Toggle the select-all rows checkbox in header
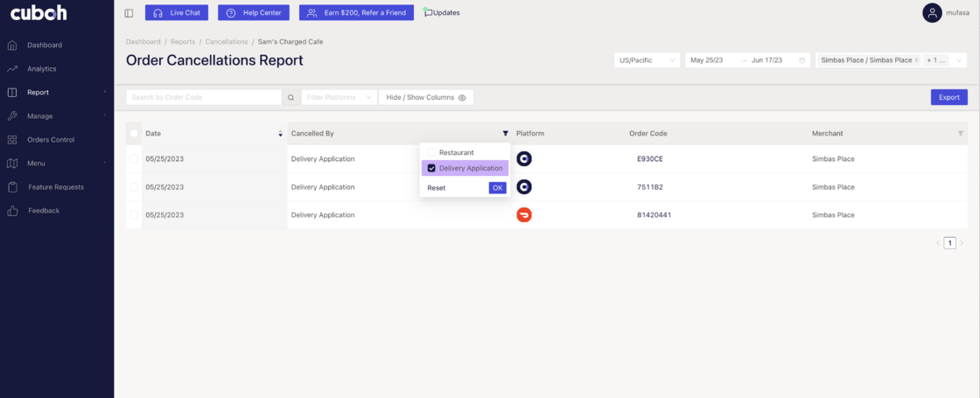This screenshot has width=980, height=398. click(134, 134)
